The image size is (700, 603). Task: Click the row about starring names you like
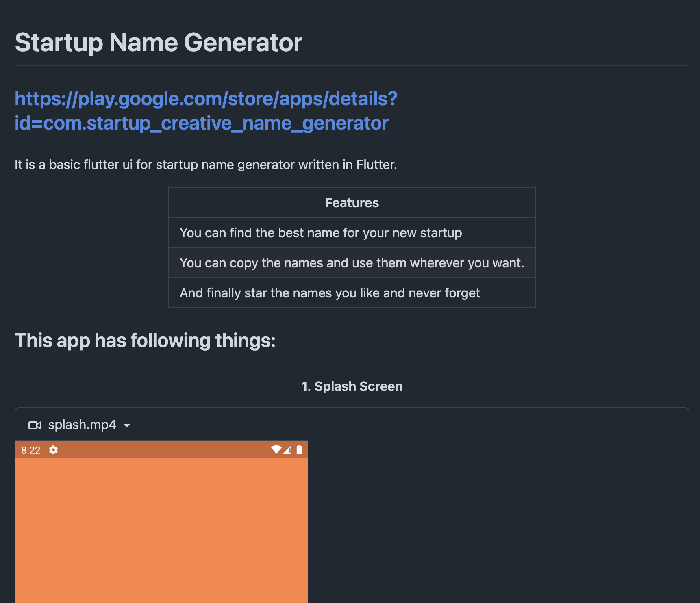[330, 293]
